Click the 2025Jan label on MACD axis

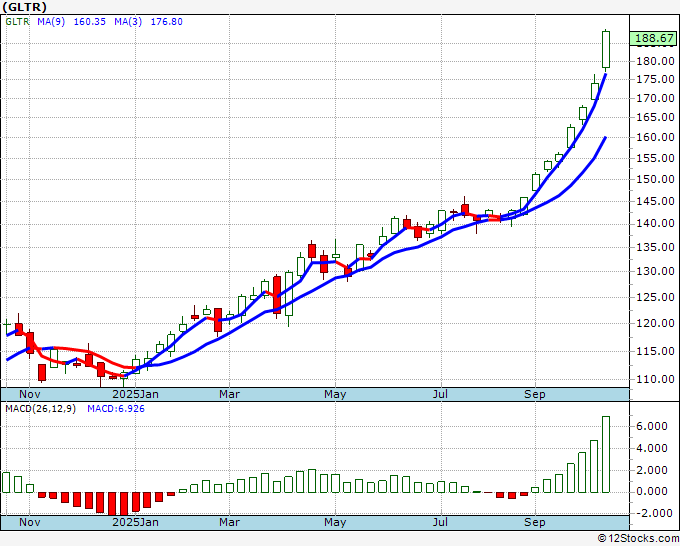pos(135,522)
